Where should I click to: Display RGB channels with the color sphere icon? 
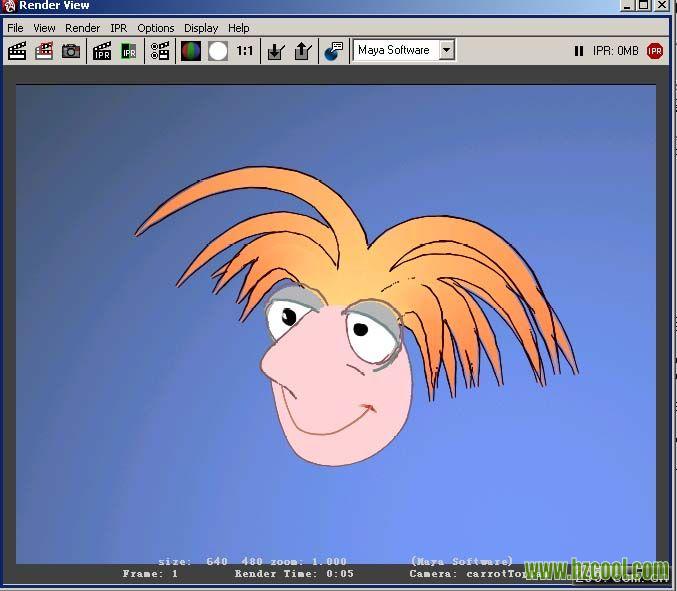tap(191, 51)
